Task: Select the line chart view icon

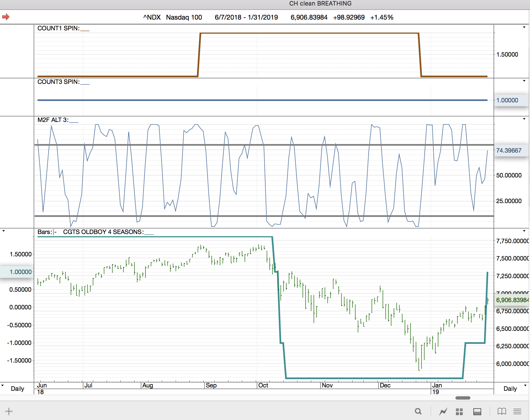Action: pyautogui.click(x=443, y=412)
